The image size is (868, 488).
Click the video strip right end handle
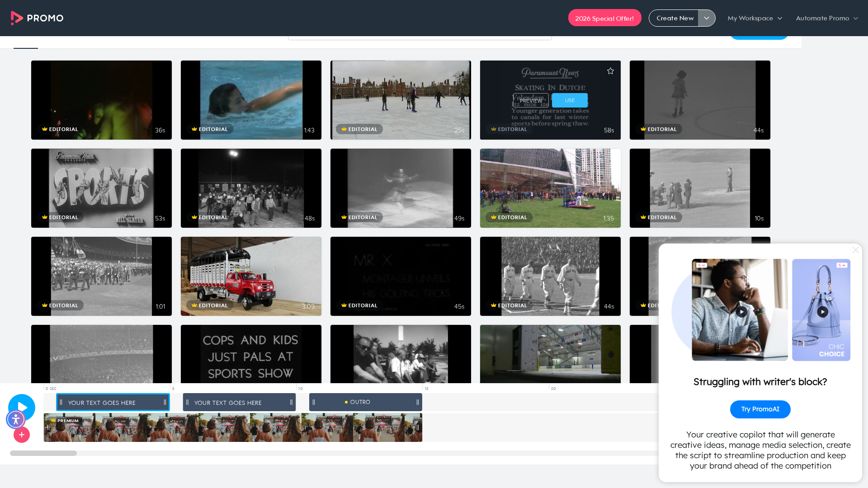(x=417, y=427)
